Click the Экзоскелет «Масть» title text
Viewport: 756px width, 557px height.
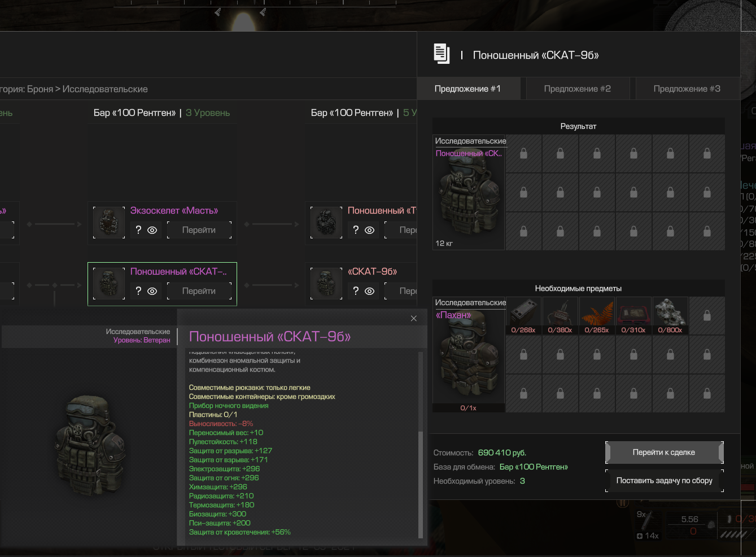[174, 211]
